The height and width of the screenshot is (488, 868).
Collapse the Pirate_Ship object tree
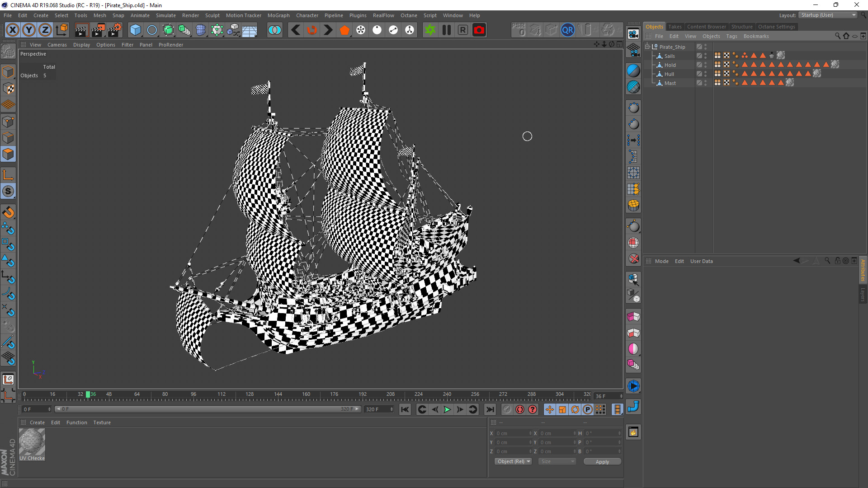(647, 47)
